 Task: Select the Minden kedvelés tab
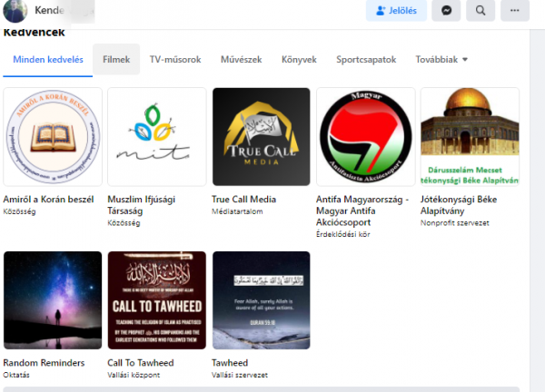click(48, 59)
